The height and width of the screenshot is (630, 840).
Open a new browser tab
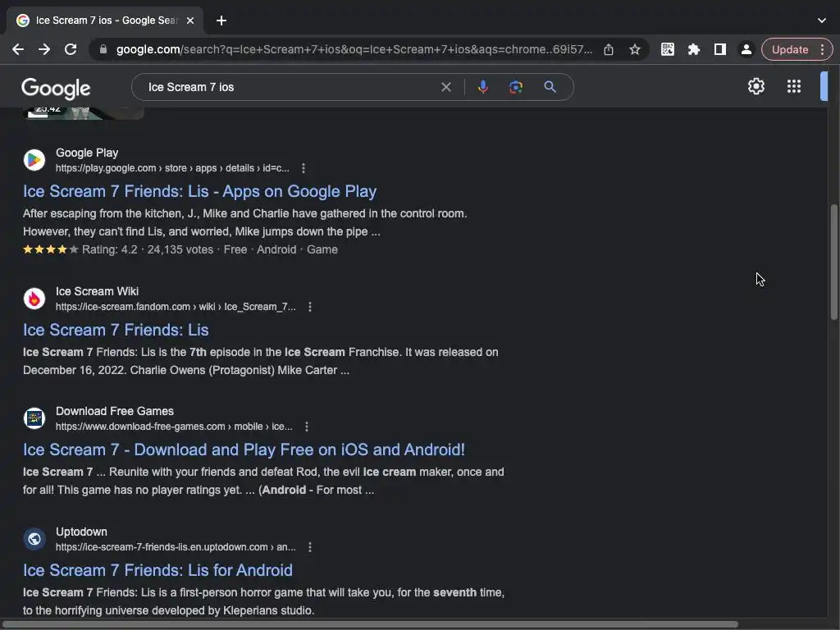tap(221, 21)
